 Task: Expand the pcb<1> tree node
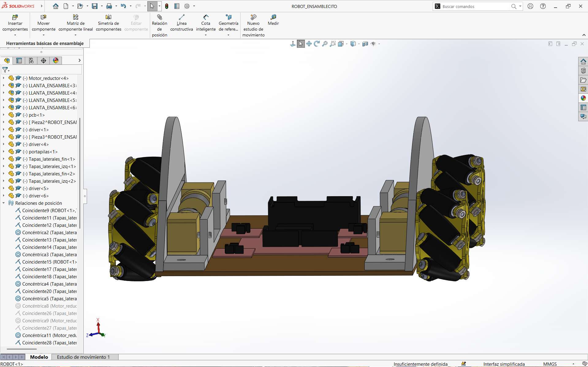tap(4, 115)
